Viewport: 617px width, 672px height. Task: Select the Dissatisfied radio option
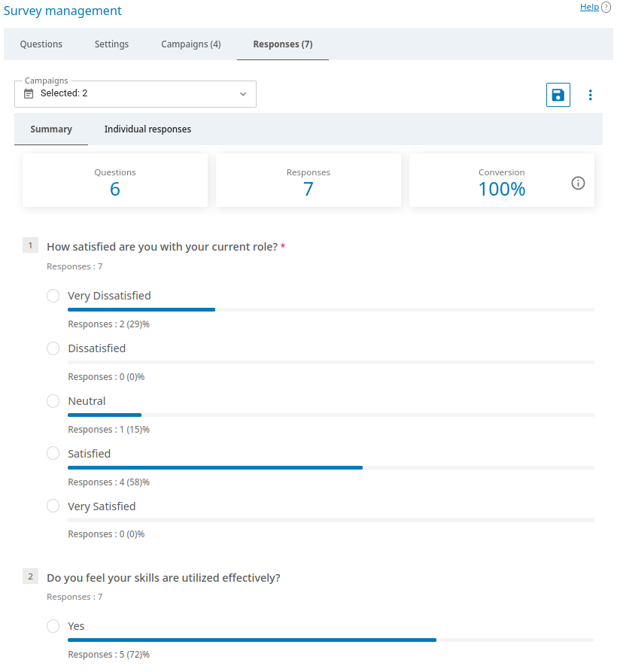coord(53,348)
